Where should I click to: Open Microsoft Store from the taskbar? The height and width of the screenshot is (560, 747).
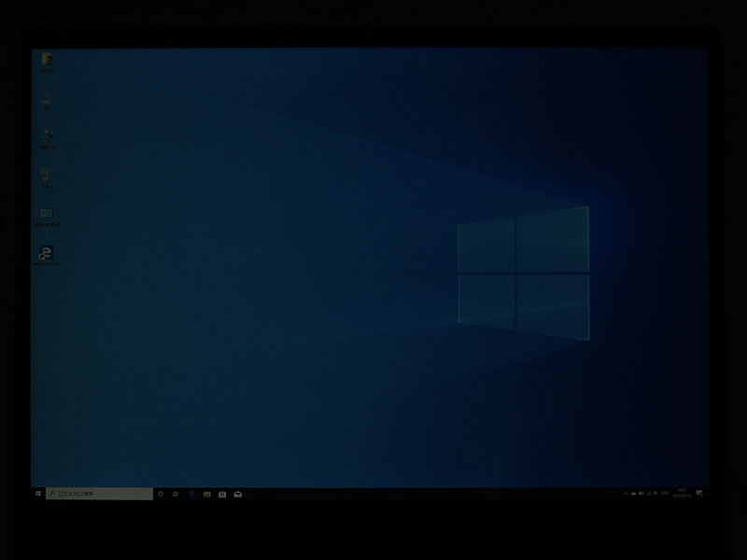click(222, 494)
